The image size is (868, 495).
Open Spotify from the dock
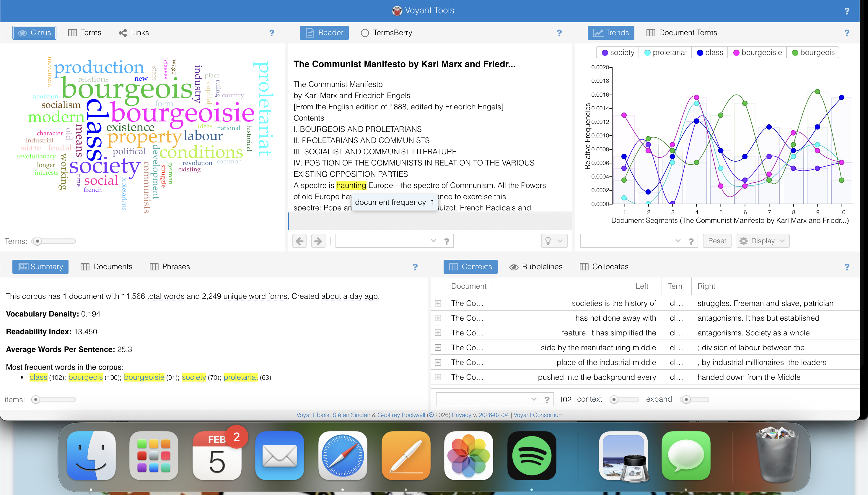click(x=531, y=456)
